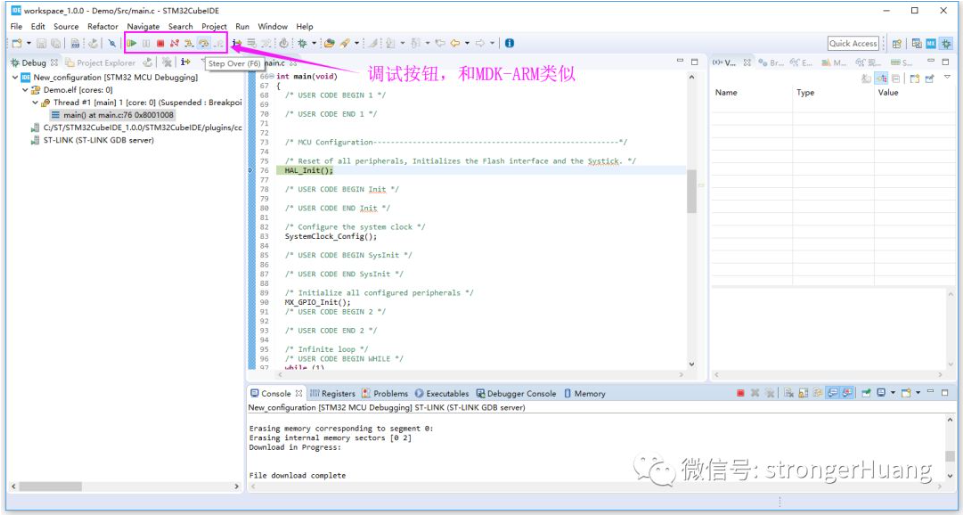Open the Open Console dropdown arrow
Image resolution: width=963 pixels, height=522 pixels.
point(918,392)
